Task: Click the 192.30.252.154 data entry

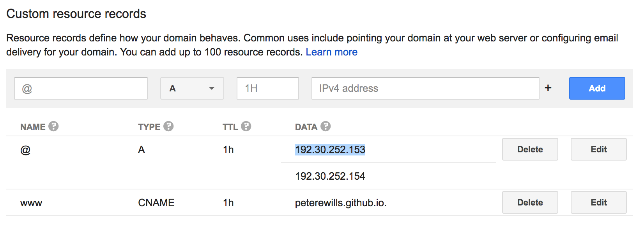Action: (330, 176)
